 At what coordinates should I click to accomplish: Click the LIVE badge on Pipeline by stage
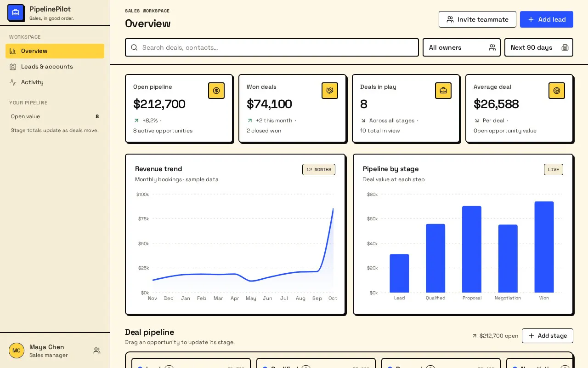point(554,169)
